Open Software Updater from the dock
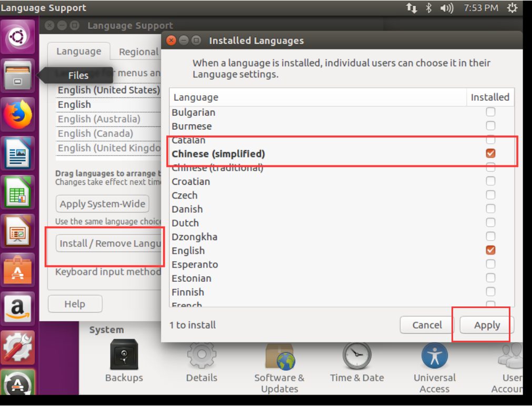The height and width of the screenshot is (406, 532). 18,383
